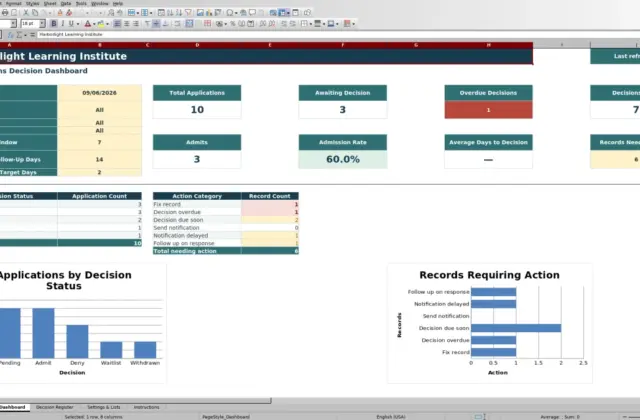Select the 60.0% Admission Rate value cell
640x420 pixels.
[343, 159]
